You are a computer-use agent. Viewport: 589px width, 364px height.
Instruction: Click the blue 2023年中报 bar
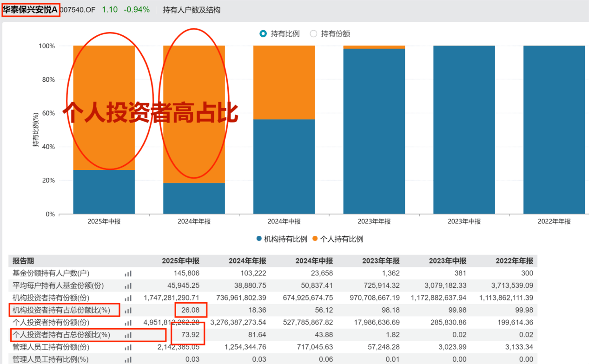click(x=463, y=130)
